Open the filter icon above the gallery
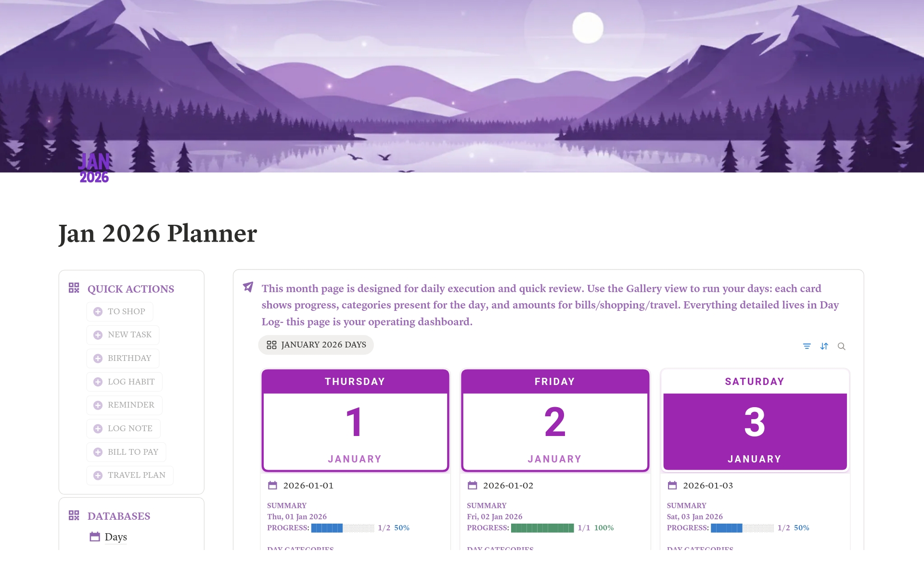Image resolution: width=924 pixels, height=577 pixels. pos(807,346)
